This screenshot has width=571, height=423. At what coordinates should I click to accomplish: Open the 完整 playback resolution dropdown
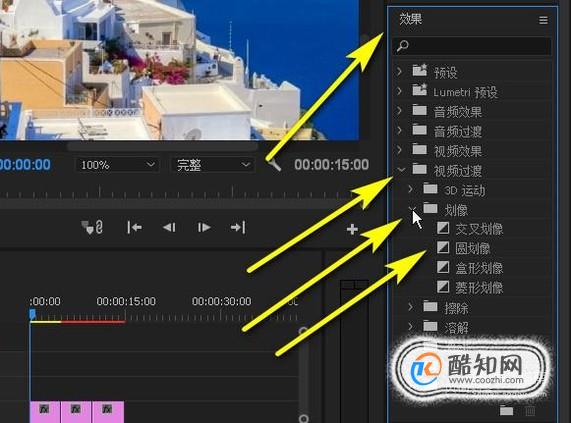click(x=213, y=165)
